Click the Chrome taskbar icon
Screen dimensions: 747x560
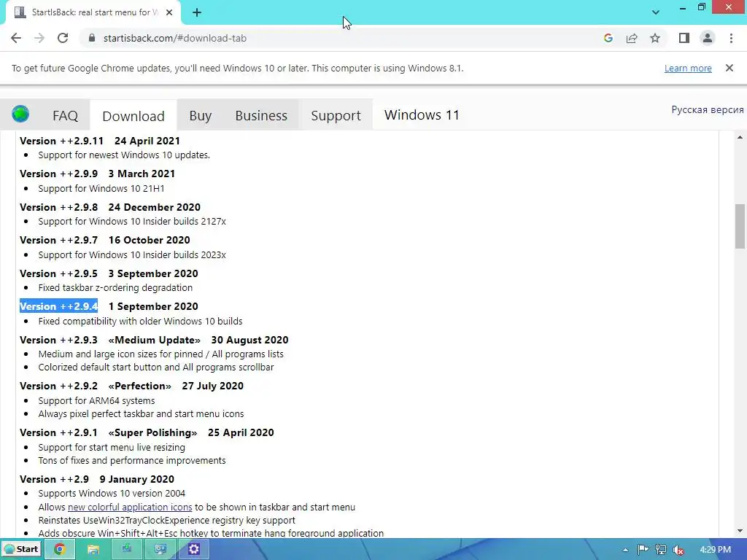click(60, 549)
